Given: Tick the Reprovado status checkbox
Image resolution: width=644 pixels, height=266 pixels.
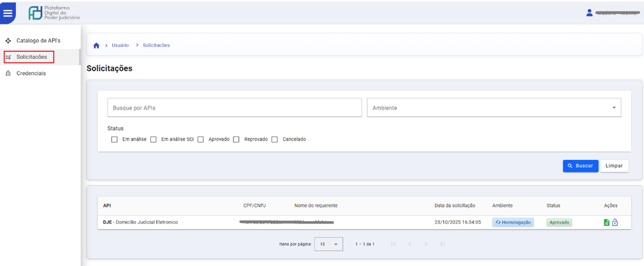Looking at the screenshot, I should 236,140.
